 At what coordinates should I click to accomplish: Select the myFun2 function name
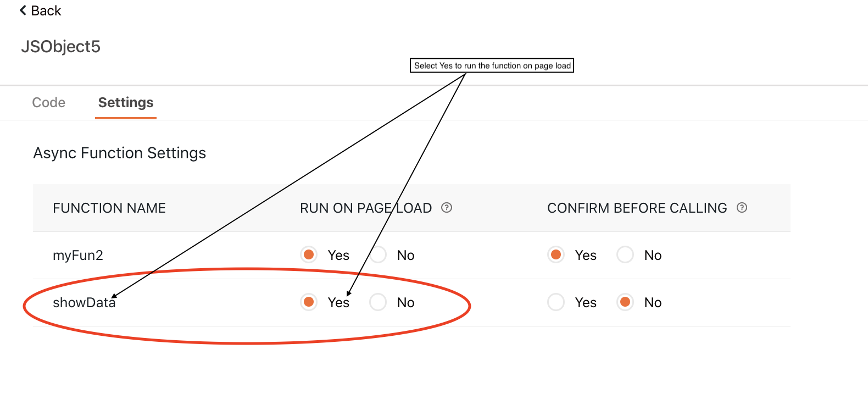[78, 254]
